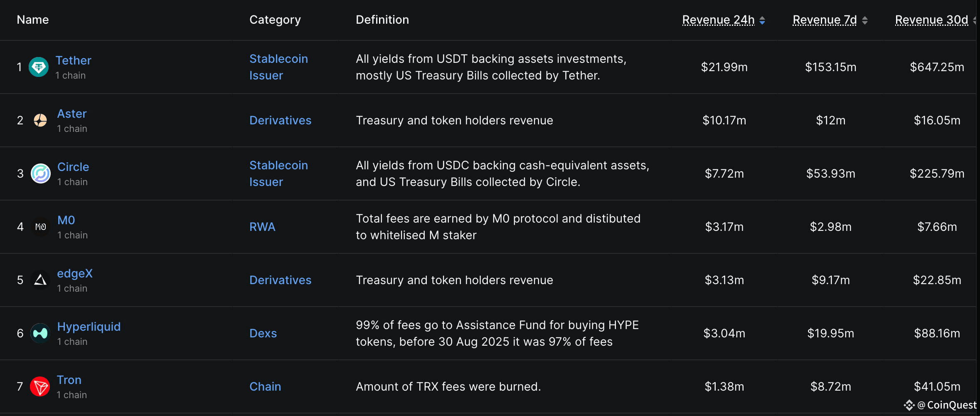
Task: Click the Aster logo icon
Action: (x=40, y=120)
